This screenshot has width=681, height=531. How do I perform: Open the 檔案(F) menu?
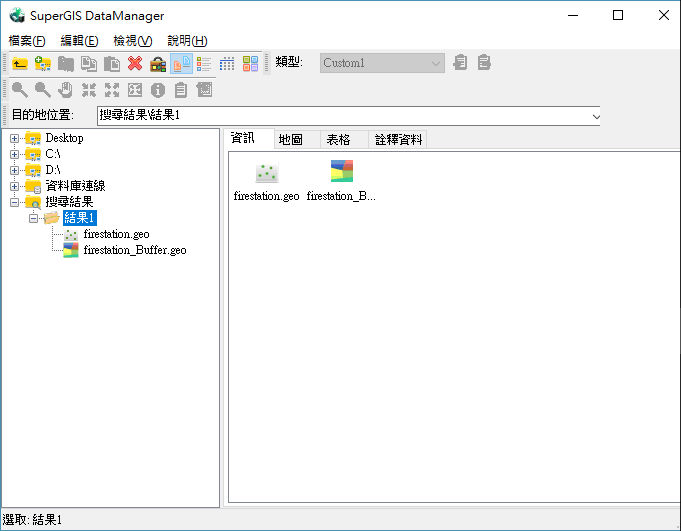point(27,41)
